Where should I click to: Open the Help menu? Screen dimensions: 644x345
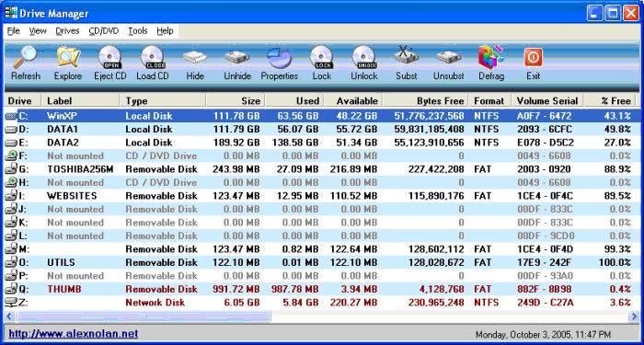tap(165, 31)
